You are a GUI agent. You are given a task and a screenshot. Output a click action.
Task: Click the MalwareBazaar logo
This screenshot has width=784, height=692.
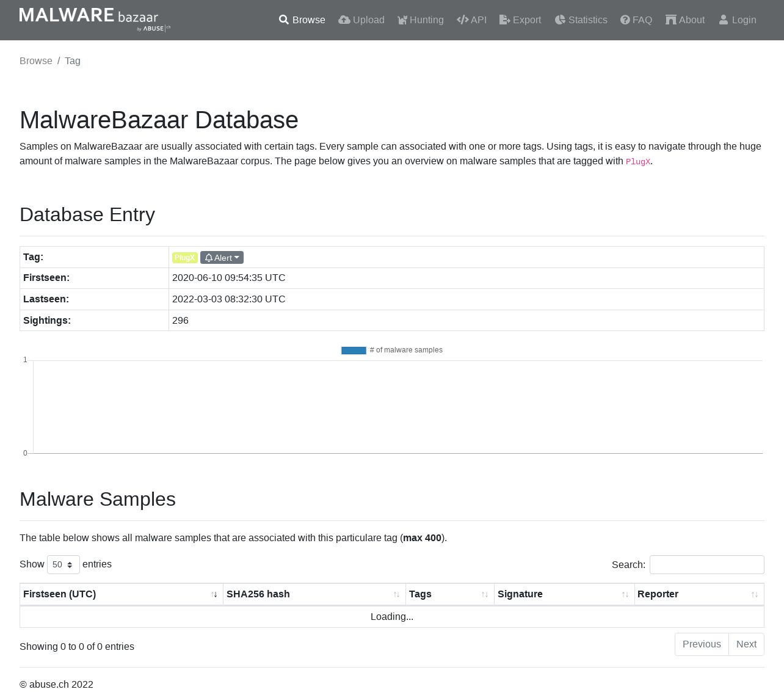pyautogui.click(x=95, y=20)
